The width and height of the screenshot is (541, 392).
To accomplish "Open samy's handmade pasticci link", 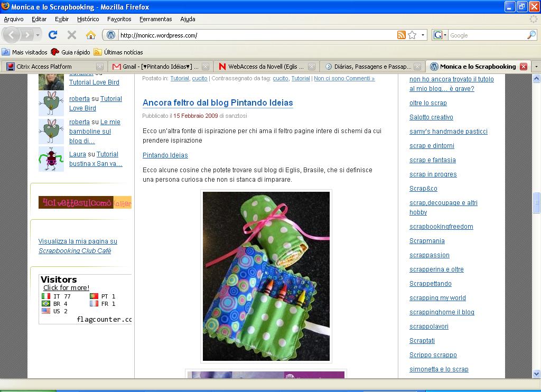I will [x=448, y=132].
